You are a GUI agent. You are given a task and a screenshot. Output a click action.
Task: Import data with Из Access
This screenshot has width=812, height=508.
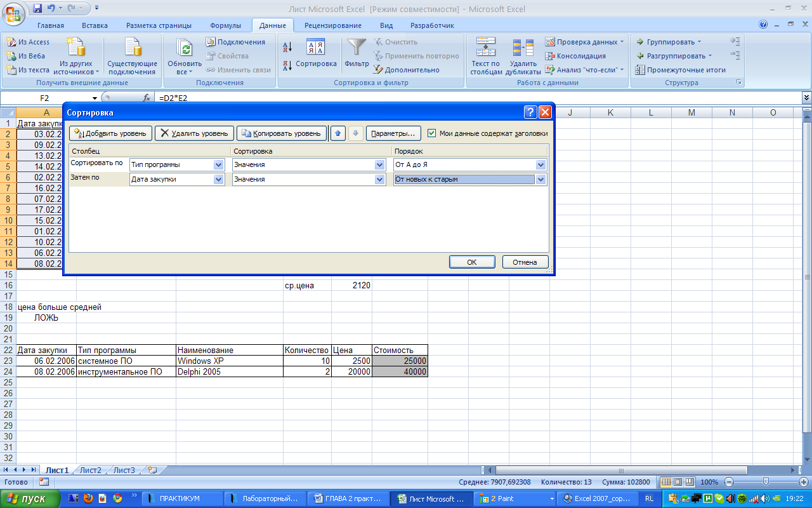tap(28, 42)
